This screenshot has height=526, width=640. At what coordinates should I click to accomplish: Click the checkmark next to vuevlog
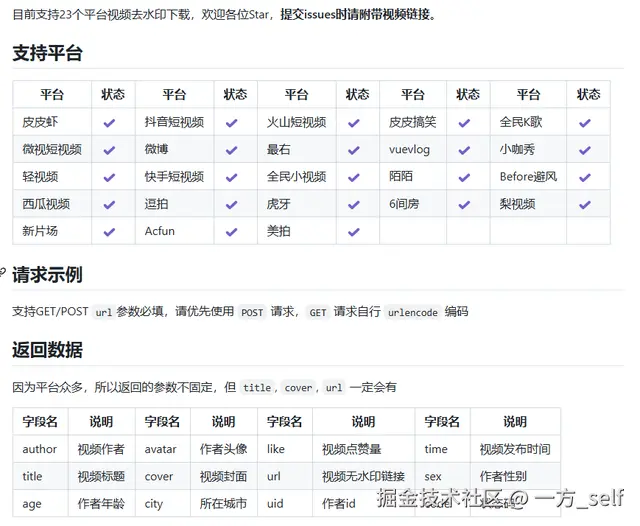click(464, 150)
